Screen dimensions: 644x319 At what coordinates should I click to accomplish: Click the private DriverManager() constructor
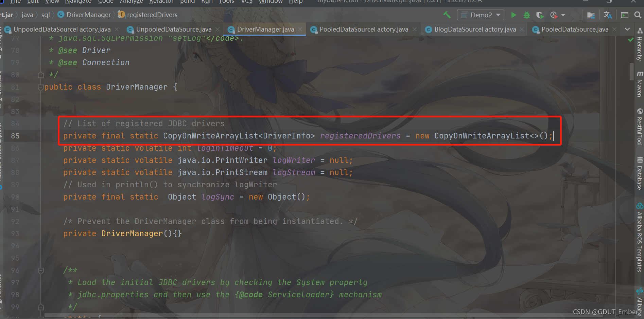(x=122, y=234)
